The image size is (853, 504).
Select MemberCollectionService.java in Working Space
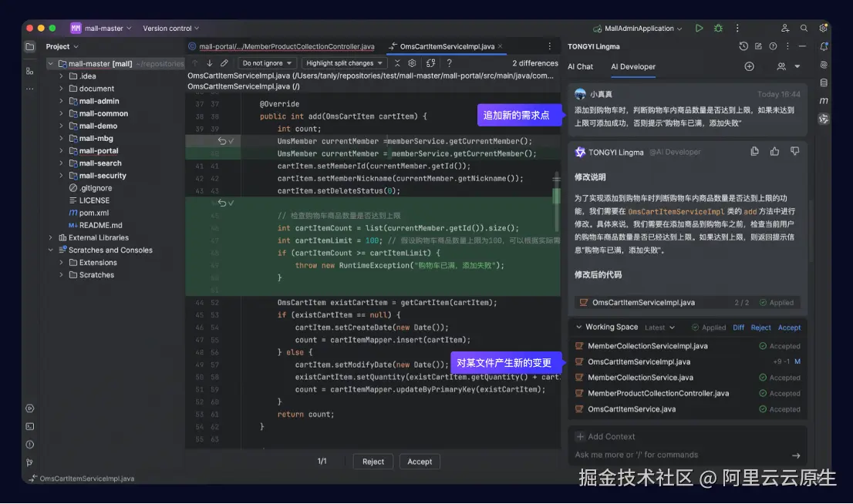click(688, 378)
